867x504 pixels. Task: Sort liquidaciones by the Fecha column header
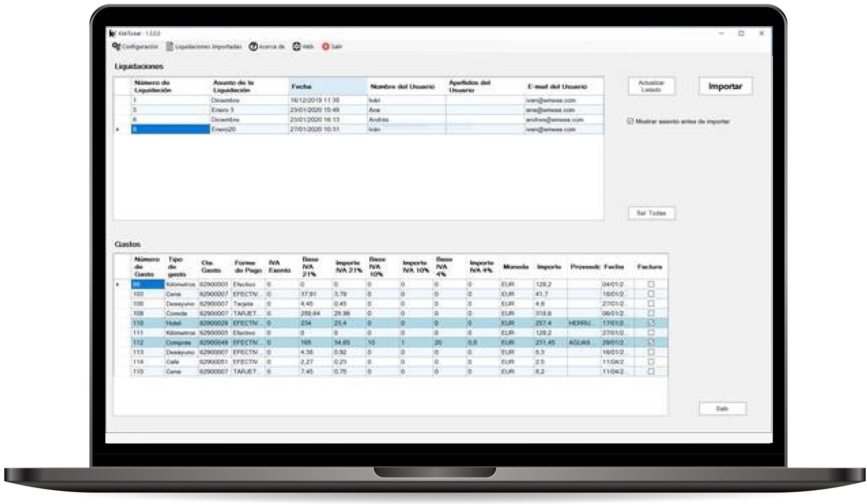328,86
